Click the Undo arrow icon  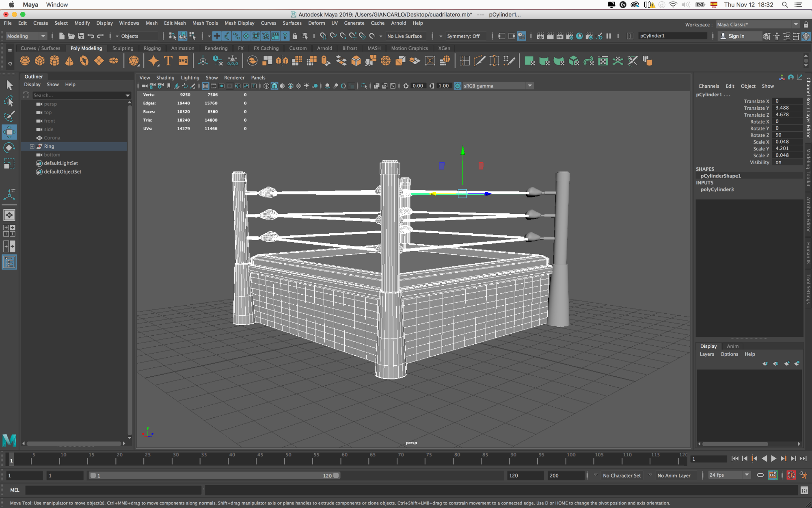pos(91,36)
